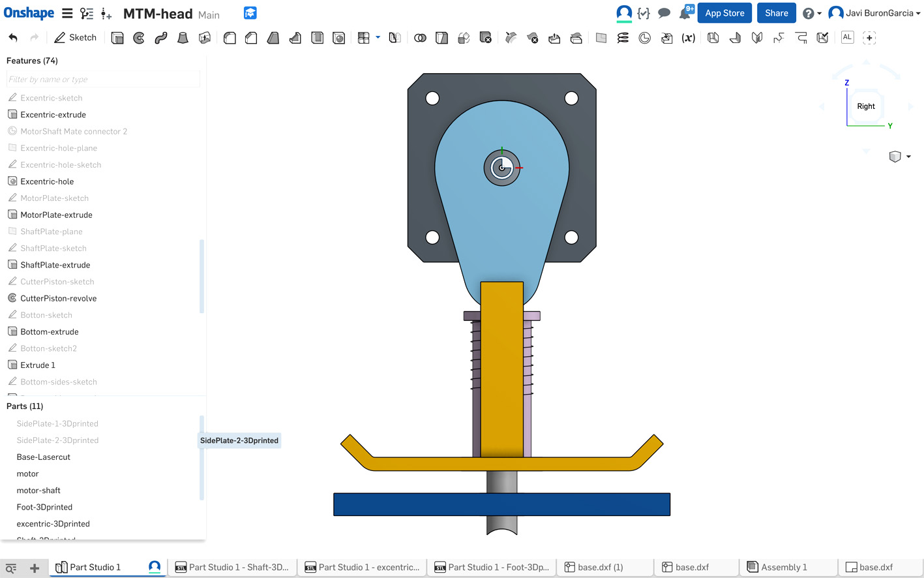Click the Boolean tool icon
The image size is (924, 578).
pyautogui.click(x=420, y=38)
